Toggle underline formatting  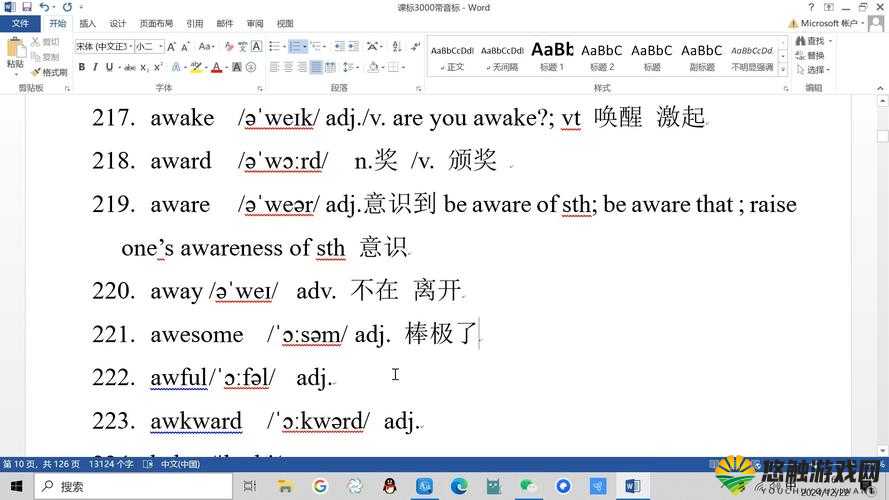pyautogui.click(x=109, y=67)
